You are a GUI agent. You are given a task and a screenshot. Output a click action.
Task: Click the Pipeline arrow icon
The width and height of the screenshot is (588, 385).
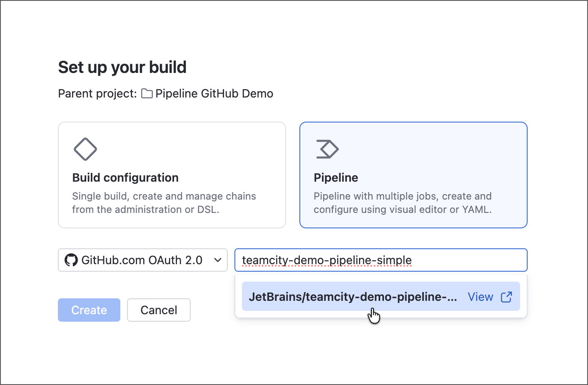click(327, 149)
